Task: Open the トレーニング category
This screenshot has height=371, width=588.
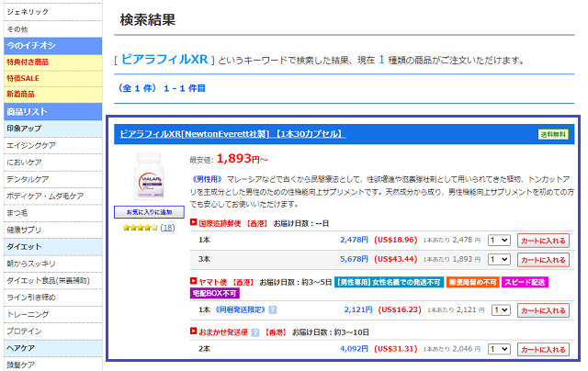Action: click(53, 314)
